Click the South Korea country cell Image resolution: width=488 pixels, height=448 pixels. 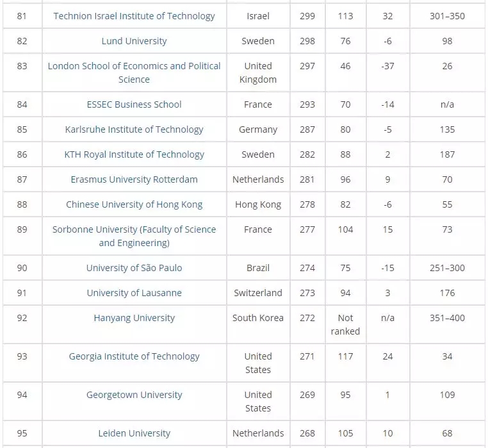(258, 318)
